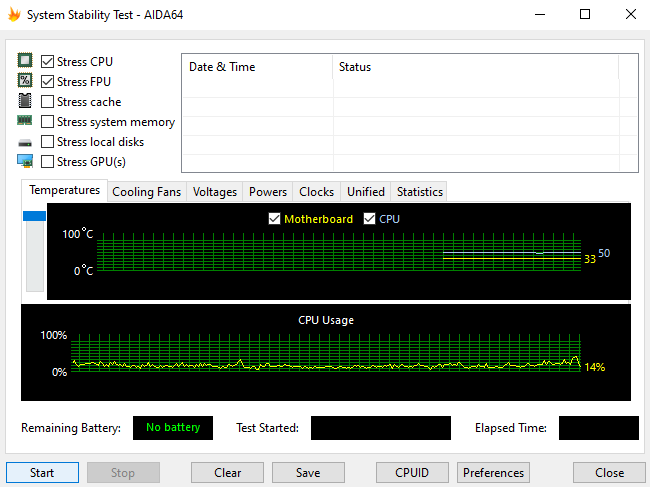Viewport: 650px width, 487px height.
Task: Switch to the Cooling Fans tab
Action: [147, 192]
